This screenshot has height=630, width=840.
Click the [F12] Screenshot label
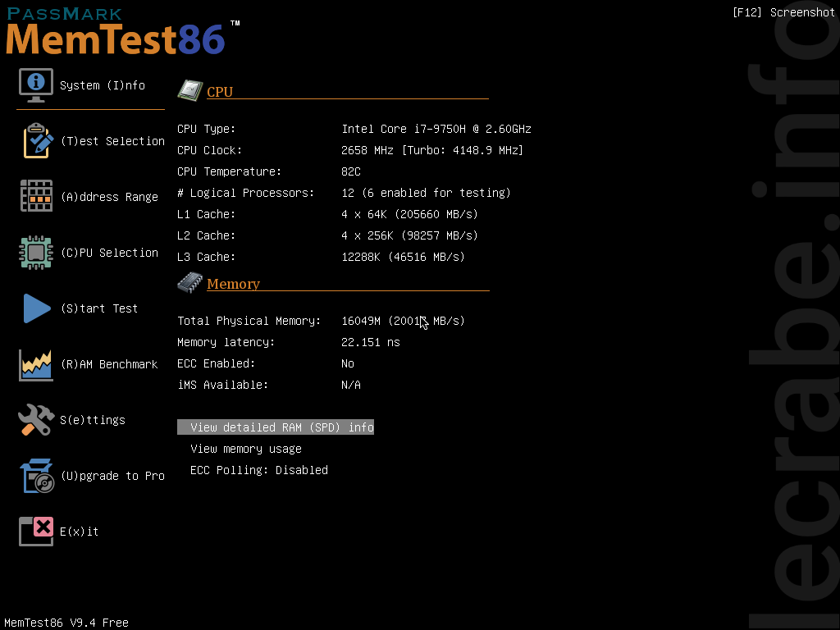[x=783, y=12]
